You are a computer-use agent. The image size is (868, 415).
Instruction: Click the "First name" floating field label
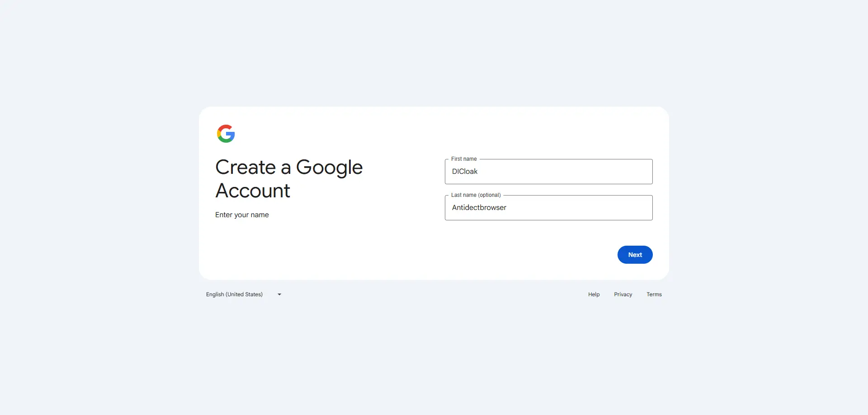[x=464, y=159]
